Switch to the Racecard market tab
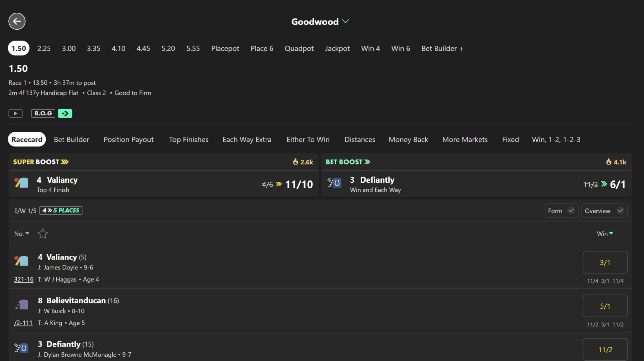 [27, 140]
